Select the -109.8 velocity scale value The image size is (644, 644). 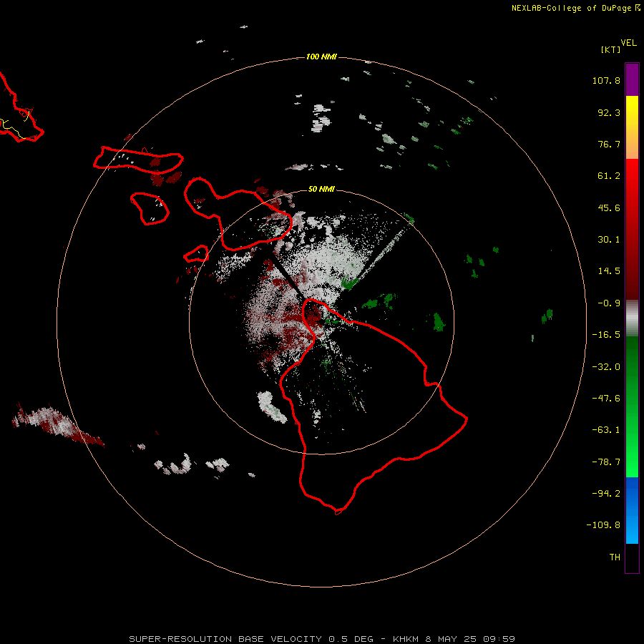(603, 525)
